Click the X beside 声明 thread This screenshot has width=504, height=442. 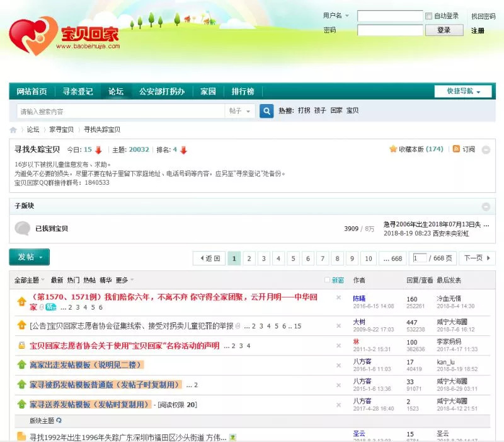[x=338, y=346]
